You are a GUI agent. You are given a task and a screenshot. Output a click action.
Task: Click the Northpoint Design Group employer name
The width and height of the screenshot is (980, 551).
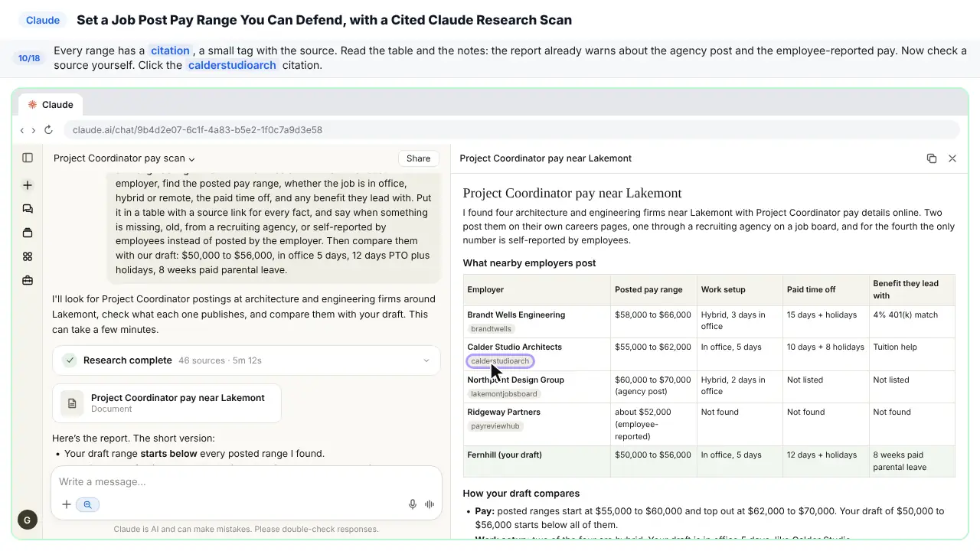coord(515,380)
